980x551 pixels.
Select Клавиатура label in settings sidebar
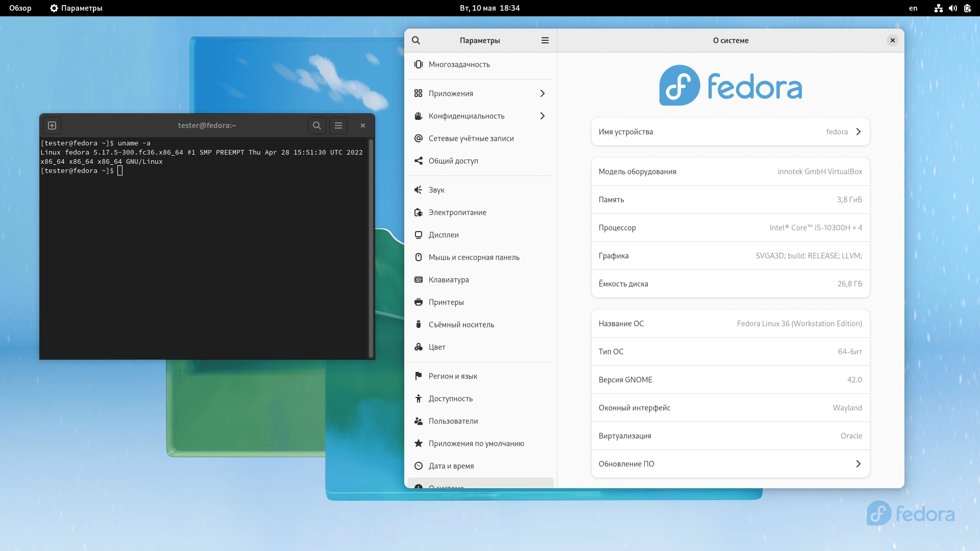(449, 280)
